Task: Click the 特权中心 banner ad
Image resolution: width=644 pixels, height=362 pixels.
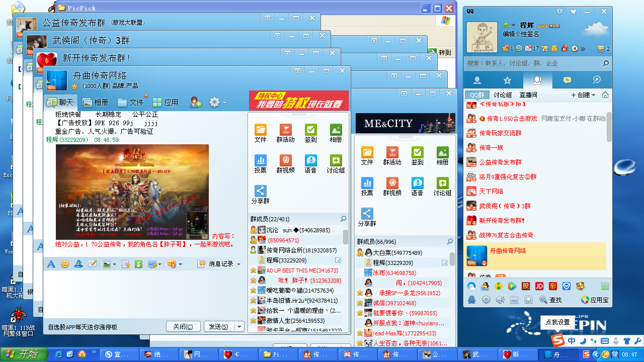Action: (299, 100)
